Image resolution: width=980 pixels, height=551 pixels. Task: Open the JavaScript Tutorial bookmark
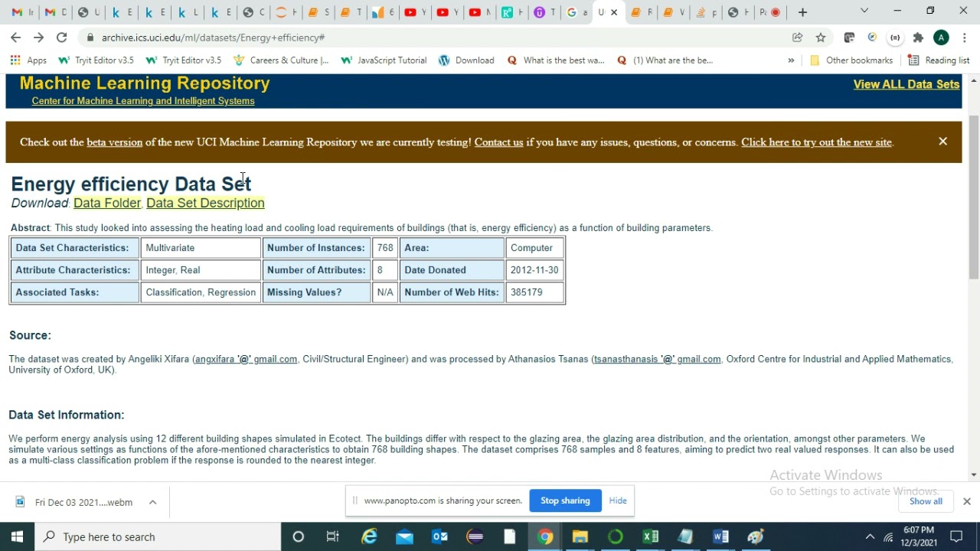click(384, 60)
